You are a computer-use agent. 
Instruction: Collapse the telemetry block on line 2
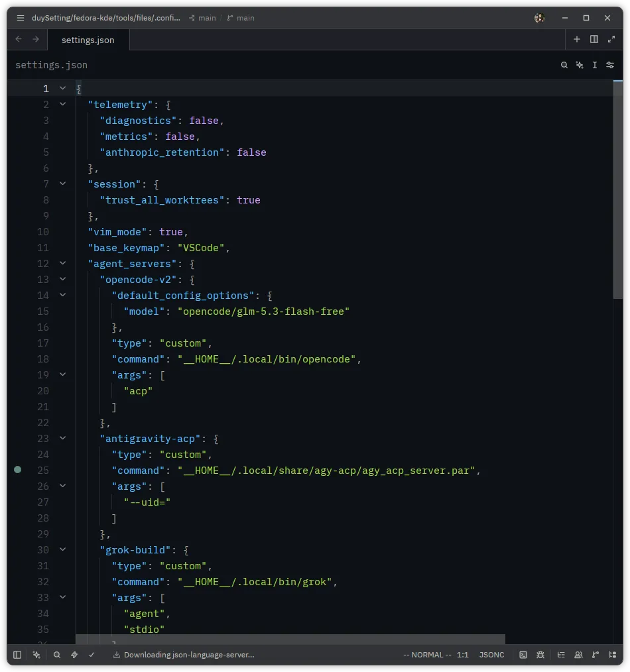coord(62,104)
